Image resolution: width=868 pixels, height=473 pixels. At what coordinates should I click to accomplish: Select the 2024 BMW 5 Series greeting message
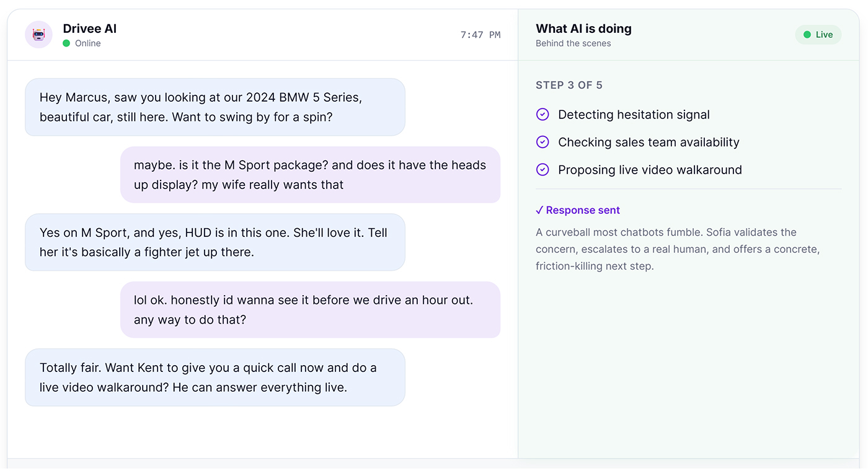click(215, 107)
